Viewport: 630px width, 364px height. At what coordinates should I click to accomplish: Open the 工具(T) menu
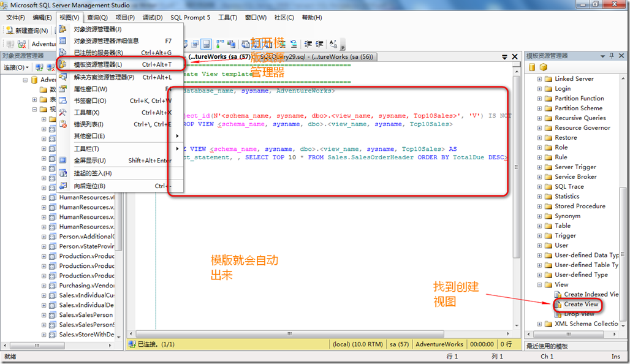point(228,17)
